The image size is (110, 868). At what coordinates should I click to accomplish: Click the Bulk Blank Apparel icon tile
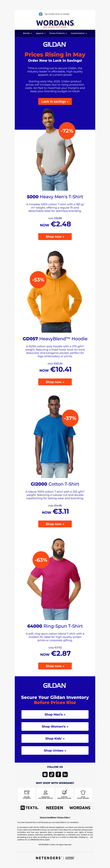pos(83,794)
